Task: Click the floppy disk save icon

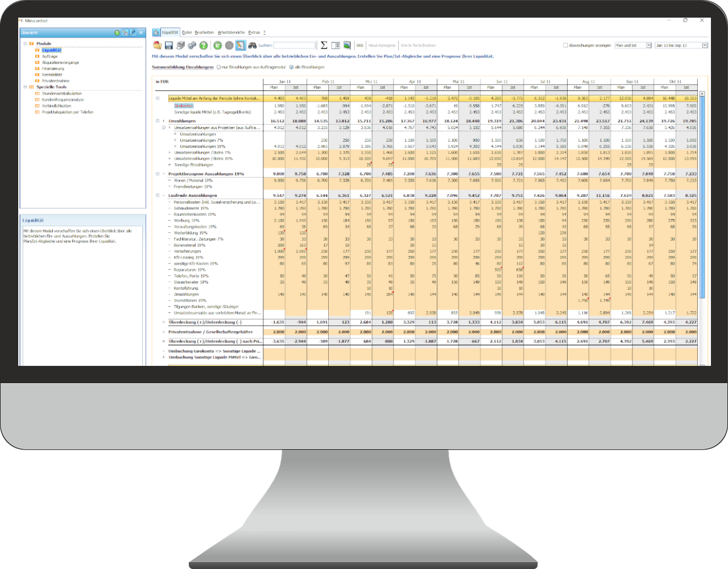Action: (x=169, y=46)
